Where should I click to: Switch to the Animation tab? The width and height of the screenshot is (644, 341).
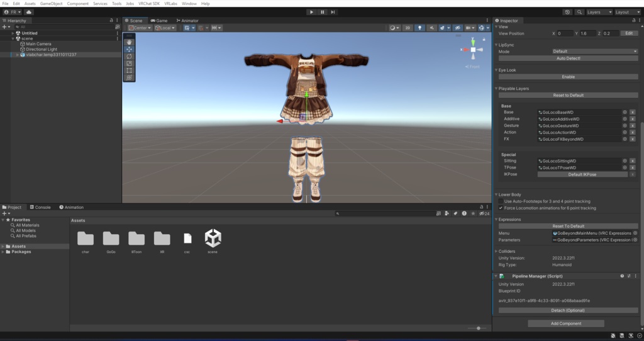[72, 207]
